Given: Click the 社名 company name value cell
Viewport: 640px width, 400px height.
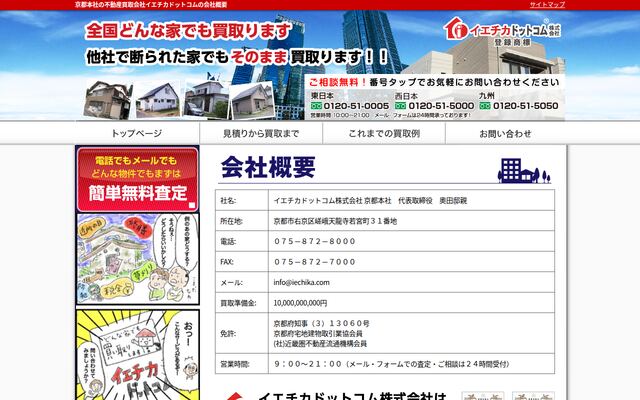Looking at the screenshot, I should click(x=411, y=200).
